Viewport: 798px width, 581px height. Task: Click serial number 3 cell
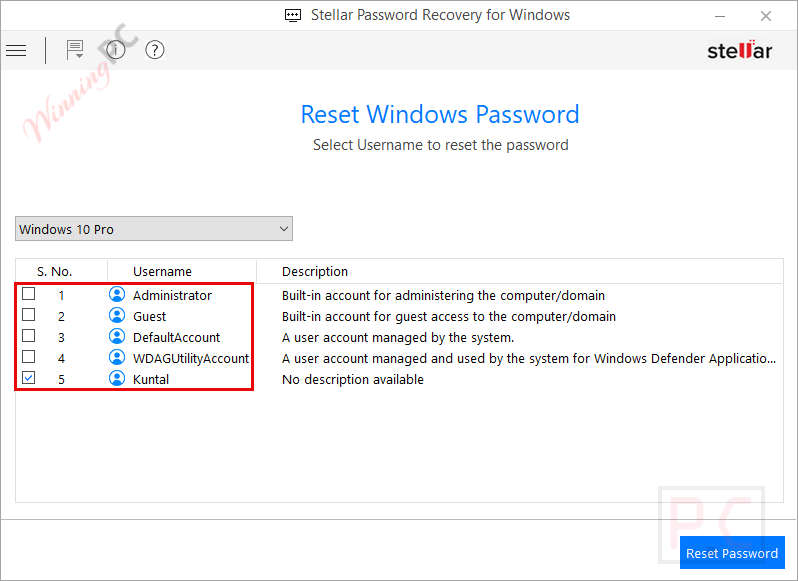coord(61,337)
